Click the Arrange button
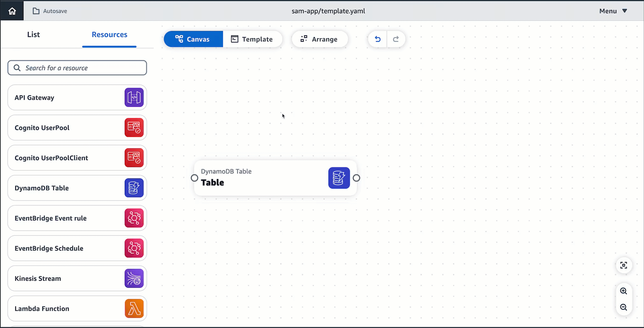 [x=320, y=39]
